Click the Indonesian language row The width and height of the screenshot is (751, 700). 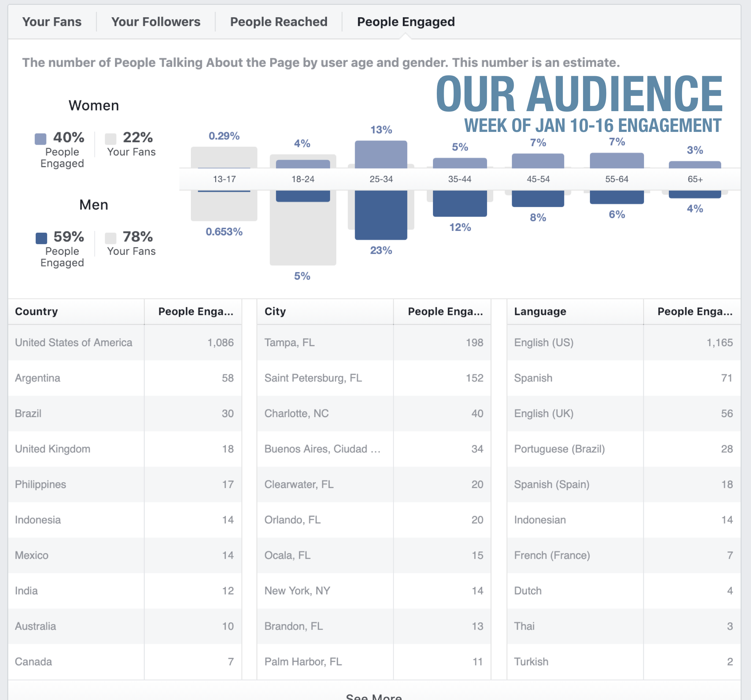[x=624, y=520]
